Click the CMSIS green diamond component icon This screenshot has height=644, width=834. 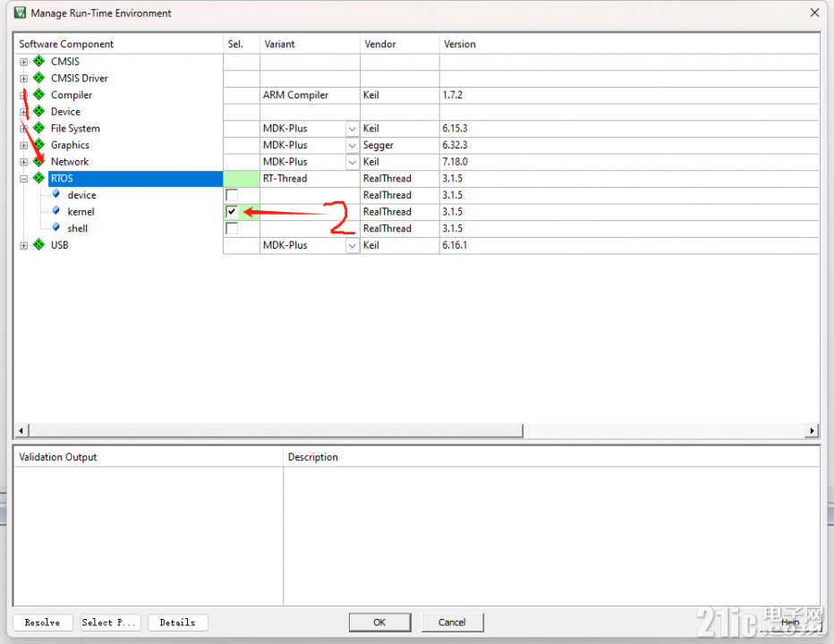[38, 61]
